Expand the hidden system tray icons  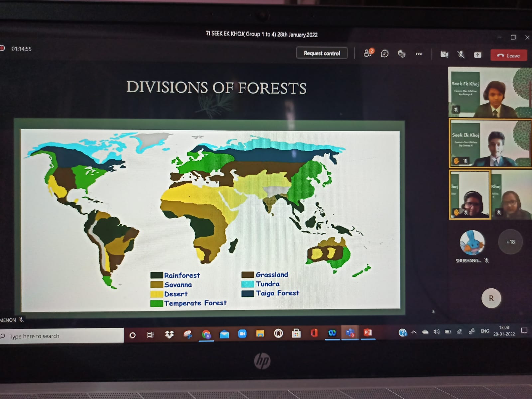pos(414,332)
